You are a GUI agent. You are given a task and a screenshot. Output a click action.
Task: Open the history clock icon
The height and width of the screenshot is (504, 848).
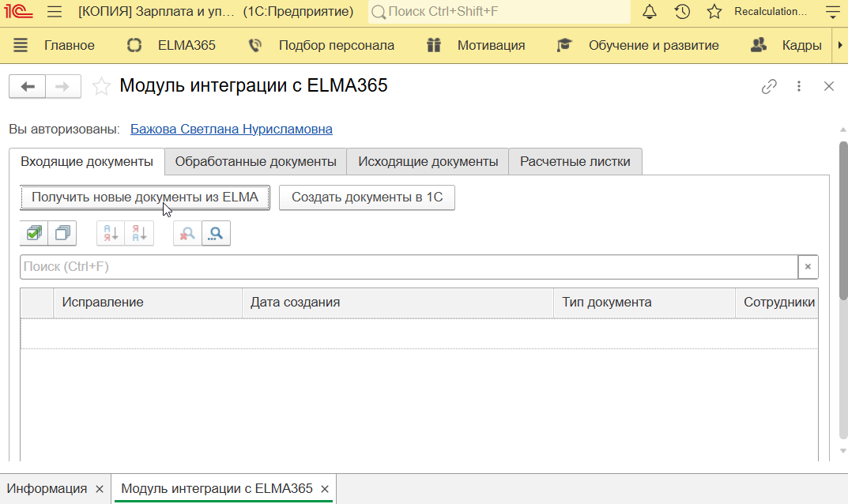click(x=682, y=11)
